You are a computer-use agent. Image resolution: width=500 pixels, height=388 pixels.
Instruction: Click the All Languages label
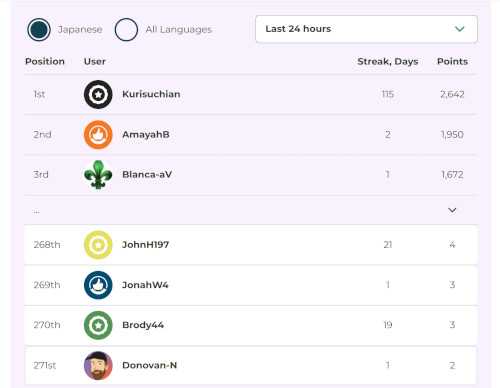(x=179, y=30)
